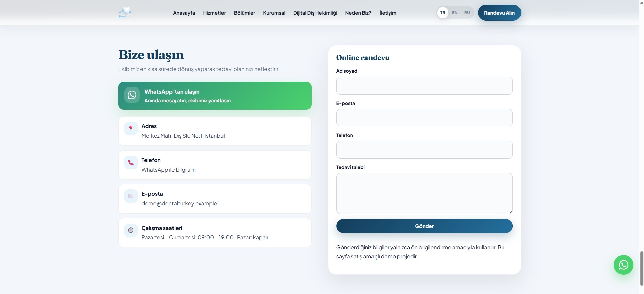This screenshot has height=294, width=644.
Task: Click the WhatsApp icon in green banner
Action: point(132,95)
